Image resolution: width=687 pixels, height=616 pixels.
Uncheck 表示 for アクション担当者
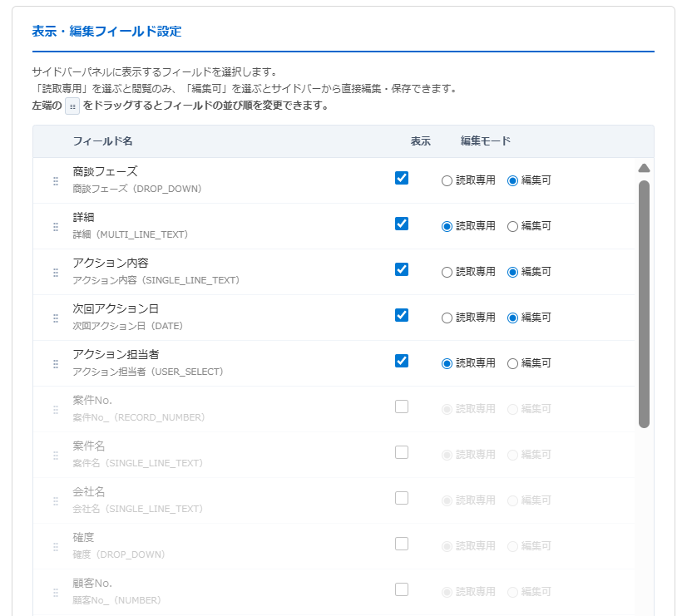pos(402,361)
